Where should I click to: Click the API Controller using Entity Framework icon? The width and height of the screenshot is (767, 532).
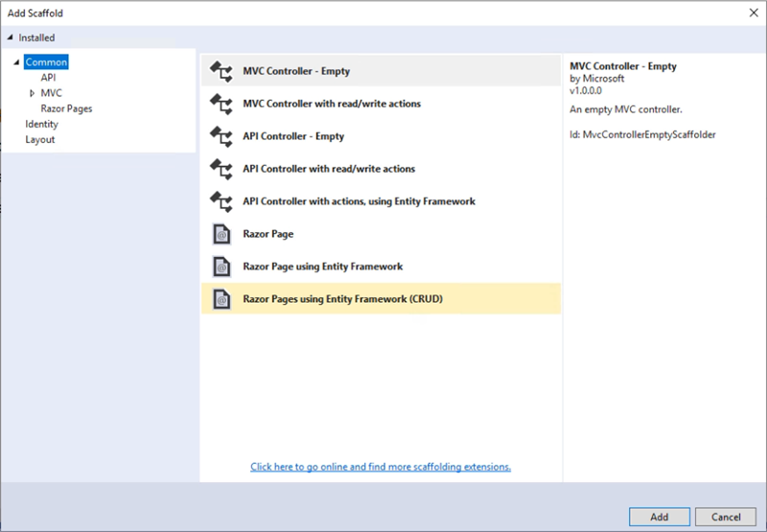click(221, 201)
